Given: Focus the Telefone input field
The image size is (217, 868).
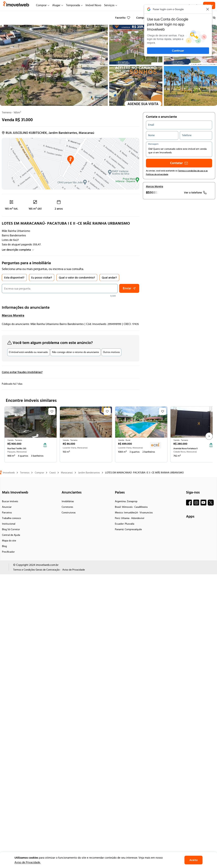Looking at the screenshot, I should point(196,135).
